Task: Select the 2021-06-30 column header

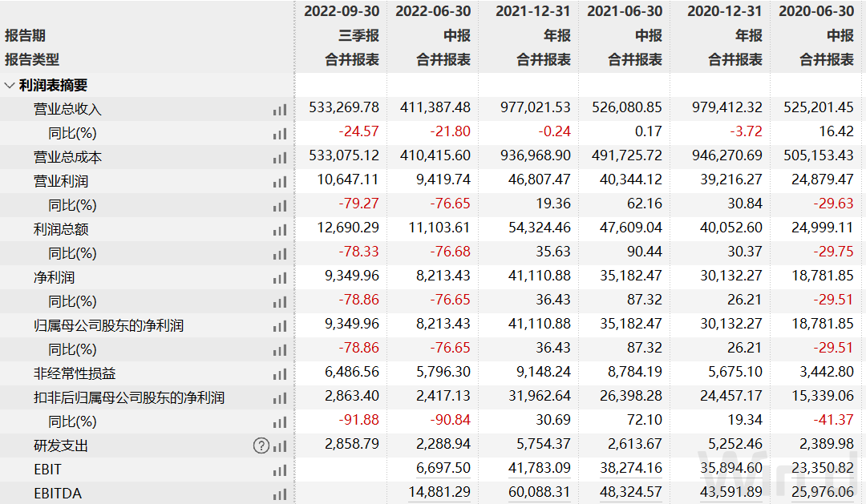Action: [x=625, y=11]
